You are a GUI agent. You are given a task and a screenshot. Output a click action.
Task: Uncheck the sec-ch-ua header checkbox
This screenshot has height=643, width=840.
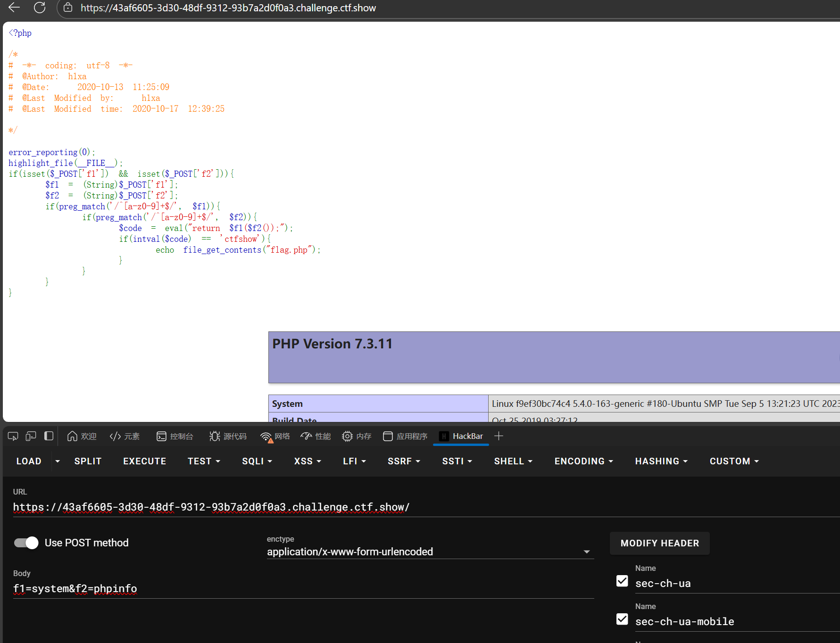(622, 581)
